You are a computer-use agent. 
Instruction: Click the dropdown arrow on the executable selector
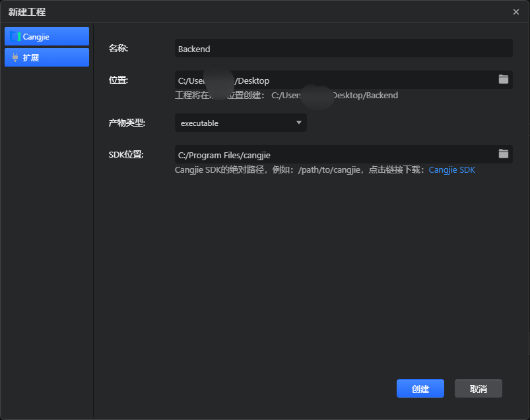[298, 123]
